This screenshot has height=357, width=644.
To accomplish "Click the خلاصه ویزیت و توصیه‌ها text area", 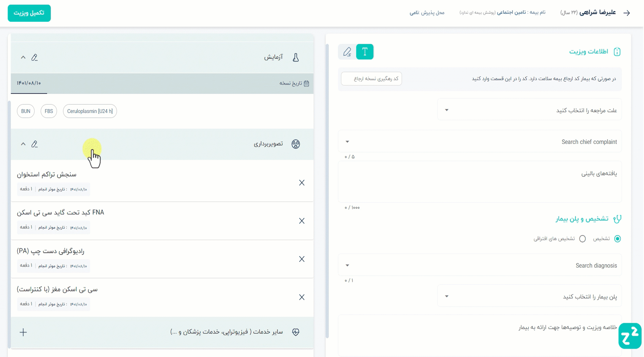I will click(x=480, y=336).
